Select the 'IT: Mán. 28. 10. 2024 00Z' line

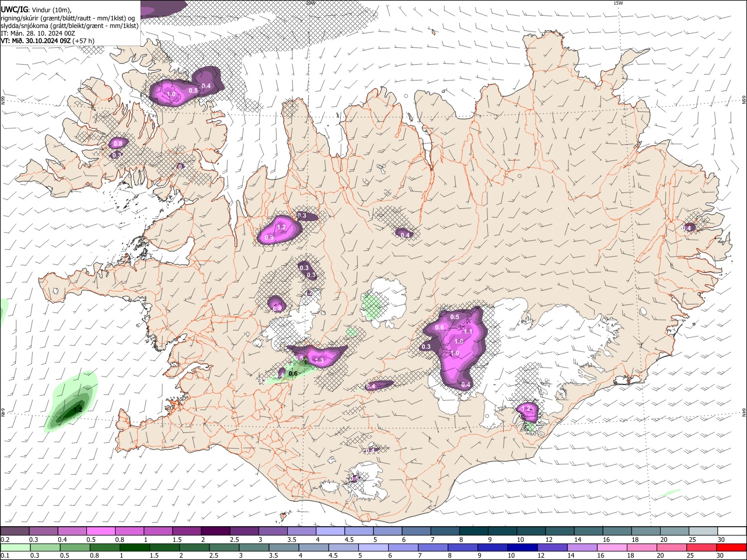pos(39,33)
